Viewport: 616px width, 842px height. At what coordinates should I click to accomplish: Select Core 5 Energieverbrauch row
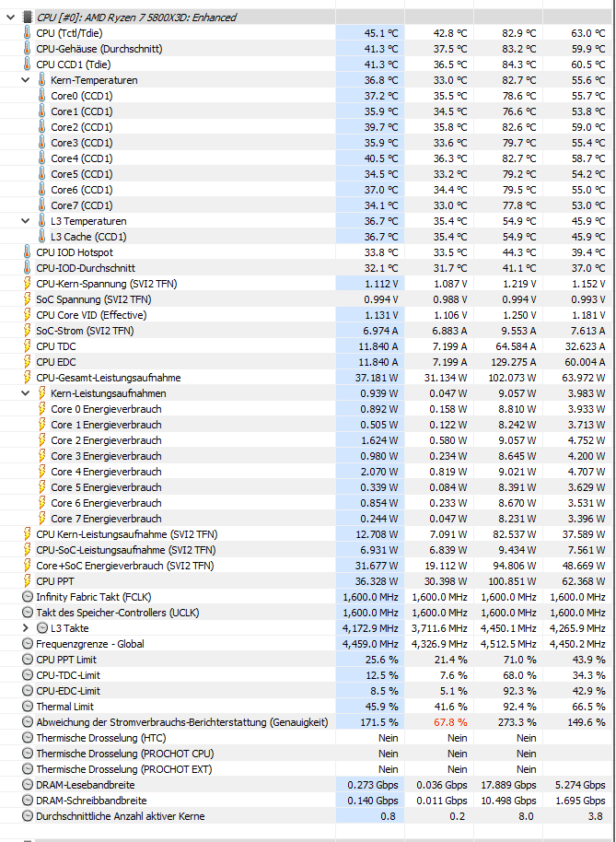(x=308, y=487)
